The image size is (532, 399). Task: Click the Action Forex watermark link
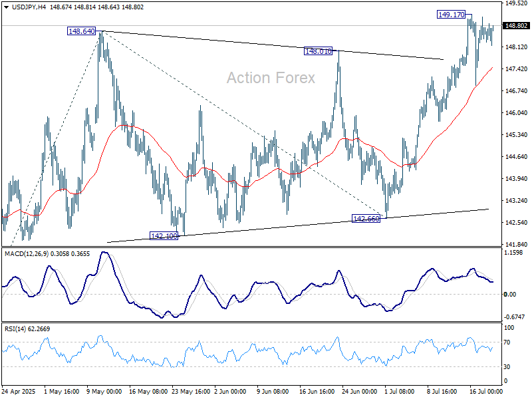pyautogui.click(x=271, y=78)
